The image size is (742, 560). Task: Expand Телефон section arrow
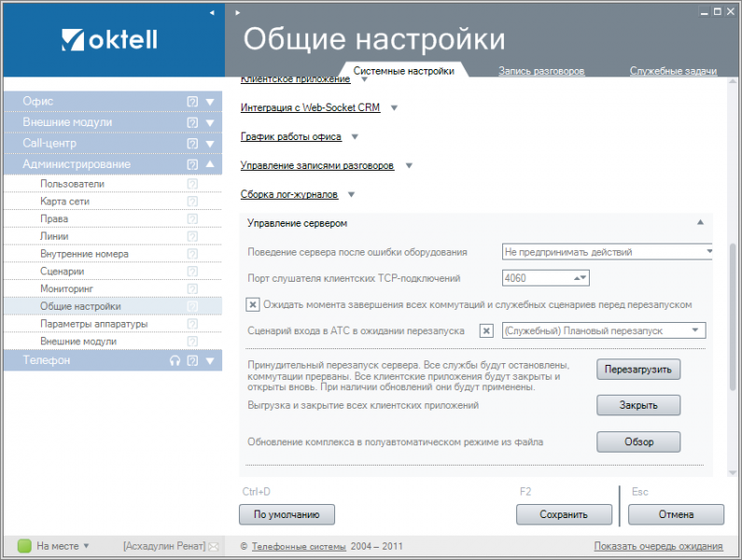(210, 361)
